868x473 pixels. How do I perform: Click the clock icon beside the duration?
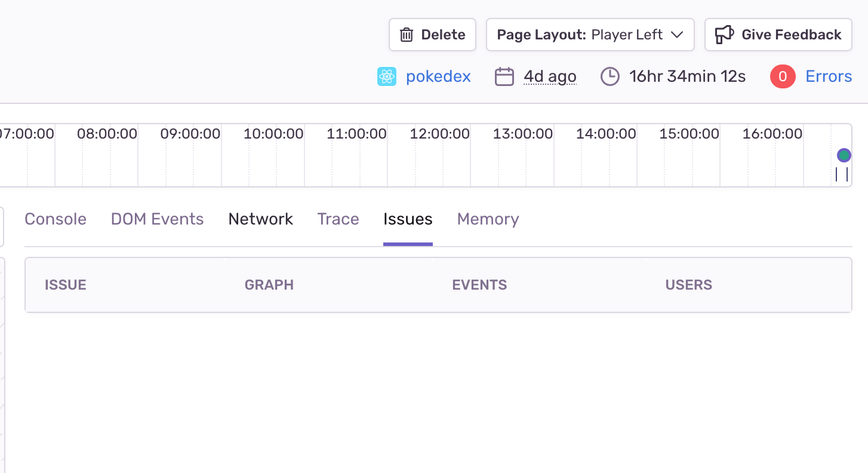[x=610, y=76]
